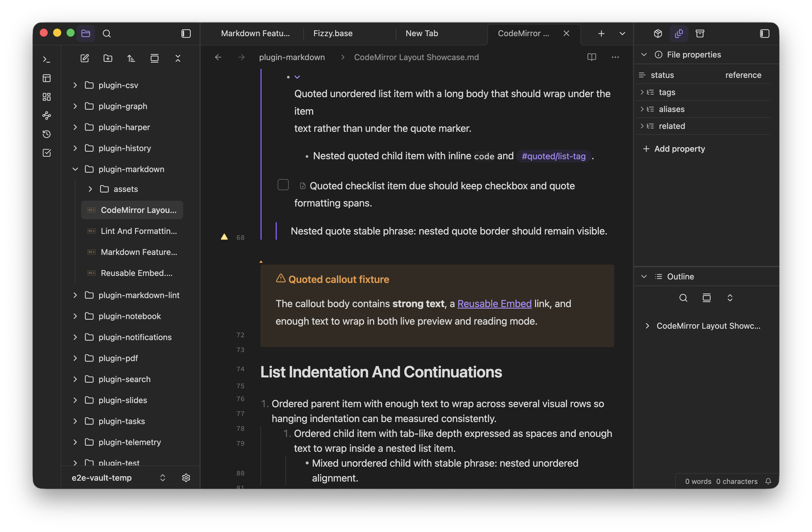The image size is (812, 532).
Task: Toggle the left sidebar panel icon
Action: tap(186, 34)
